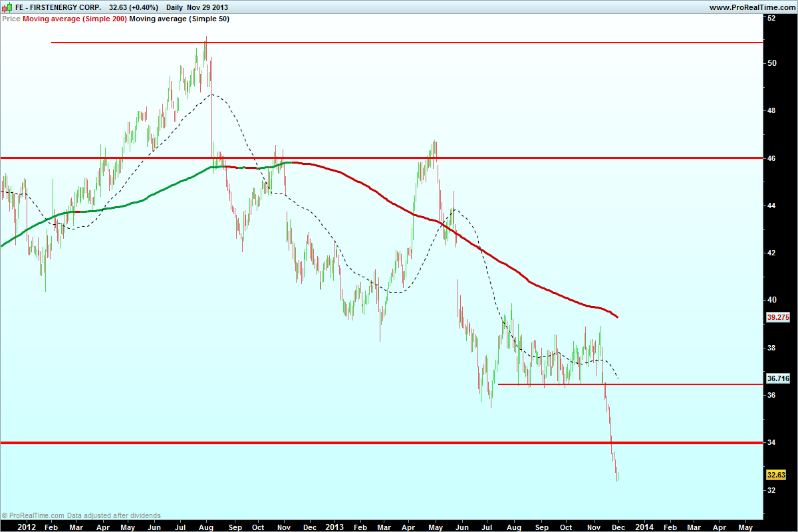Click the 36.716 moving average value tag
This screenshot has height=532, width=798.
pyautogui.click(x=777, y=378)
